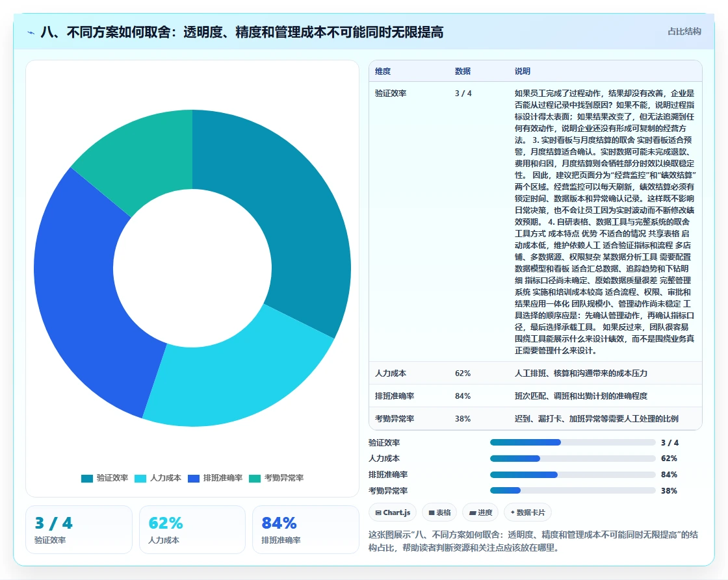Click the chart caption paragraph 这张图展示
728x580 pixels.
click(533, 541)
